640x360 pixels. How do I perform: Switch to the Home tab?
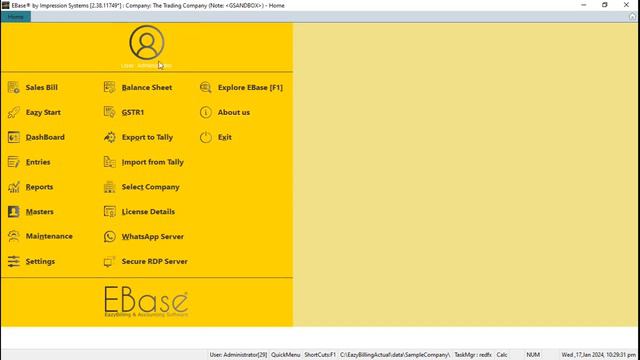(x=16, y=17)
